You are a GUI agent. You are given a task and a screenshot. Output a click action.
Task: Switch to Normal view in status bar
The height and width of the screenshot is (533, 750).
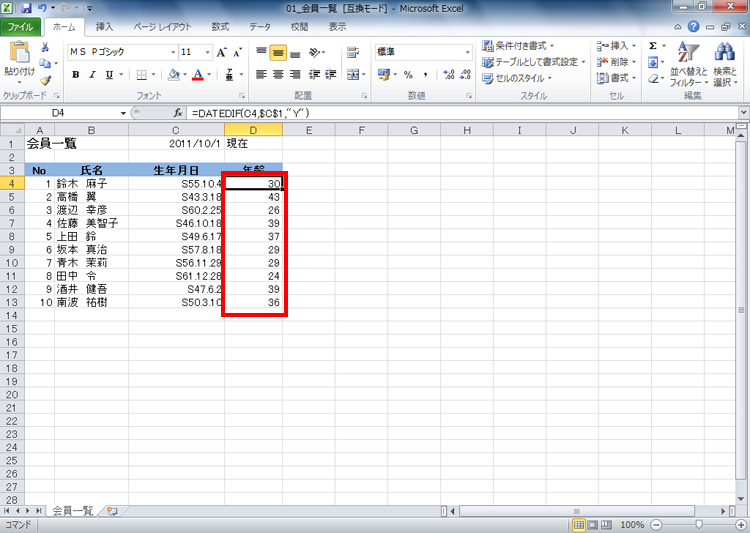[x=579, y=525]
